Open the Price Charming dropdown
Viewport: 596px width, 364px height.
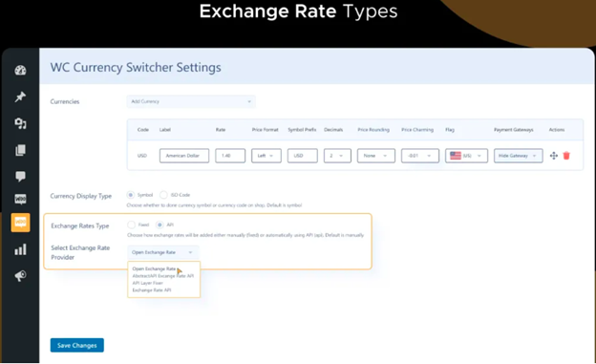[420, 156]
